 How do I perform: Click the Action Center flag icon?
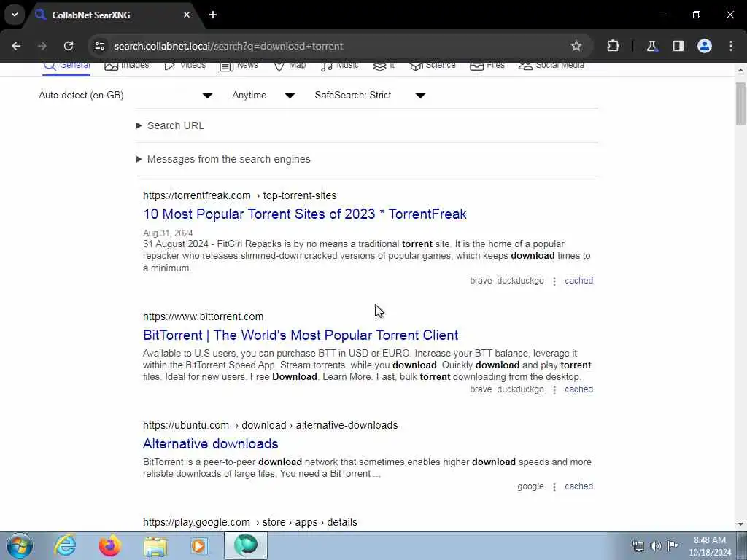point(673,545)
